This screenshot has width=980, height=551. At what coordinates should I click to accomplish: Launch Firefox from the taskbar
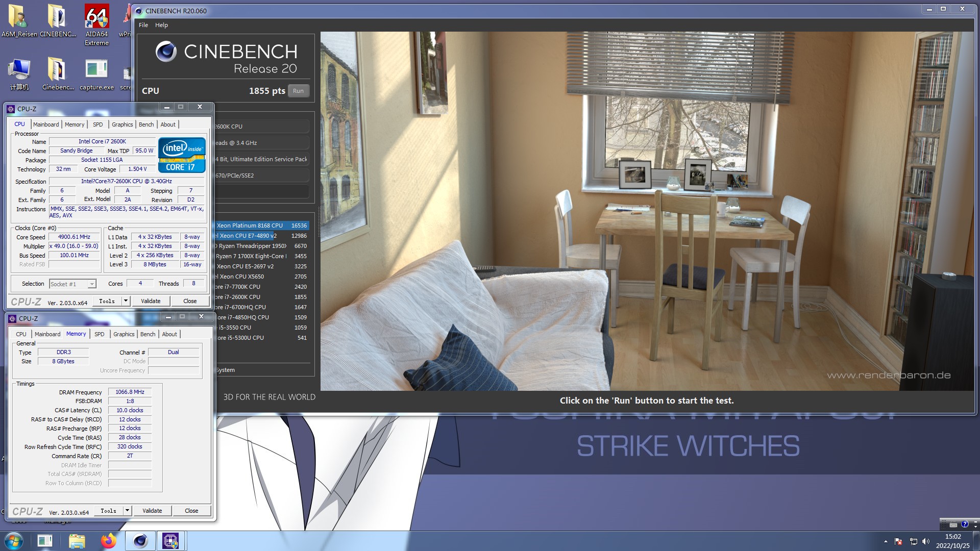click(108, 541)
